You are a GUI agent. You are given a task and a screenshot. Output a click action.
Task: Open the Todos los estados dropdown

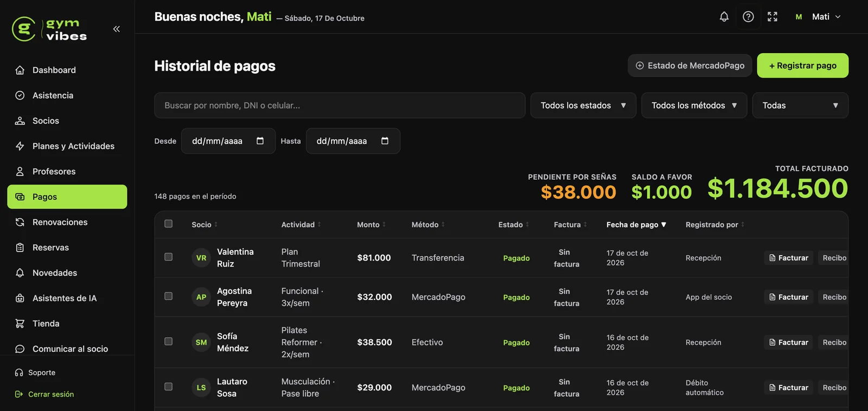point(583,105)
